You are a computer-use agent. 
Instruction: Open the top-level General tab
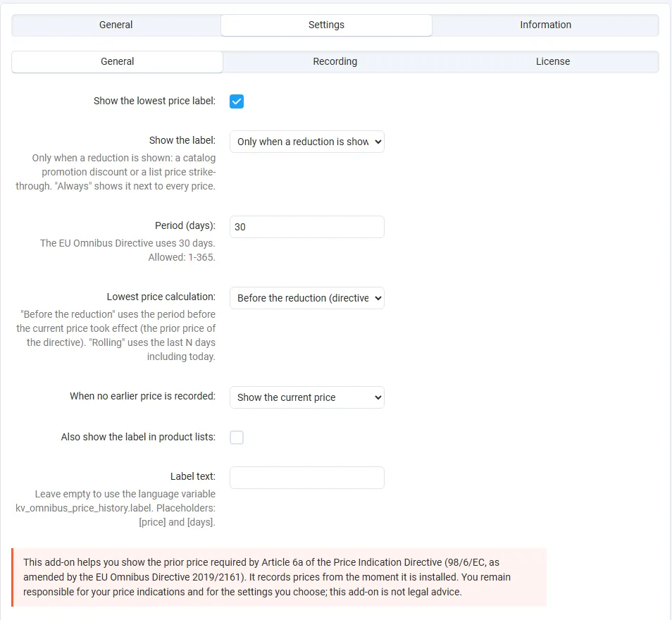pyautogui.click(x=116, y=25)
